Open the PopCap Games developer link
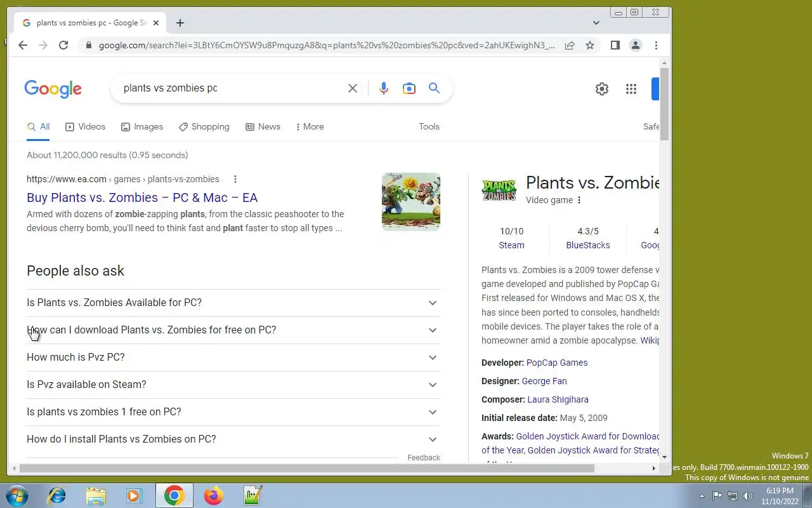 pyautogui.click(x=557, y=363)
